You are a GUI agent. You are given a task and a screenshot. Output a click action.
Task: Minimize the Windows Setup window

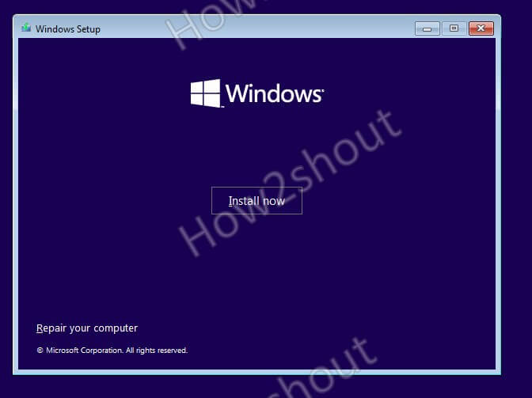coord(427,28)
